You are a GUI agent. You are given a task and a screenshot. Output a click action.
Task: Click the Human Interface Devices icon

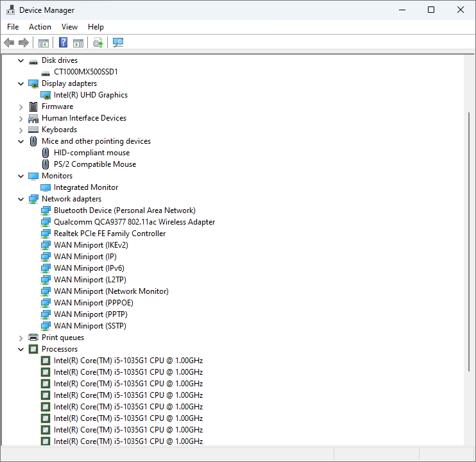pyautogui.click(x=33, y=118)
